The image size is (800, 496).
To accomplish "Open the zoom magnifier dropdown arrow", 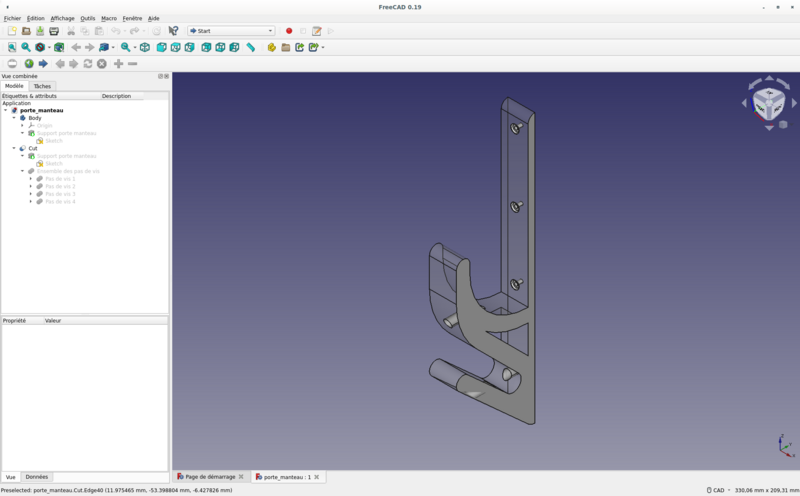I will tap(135, 47).
